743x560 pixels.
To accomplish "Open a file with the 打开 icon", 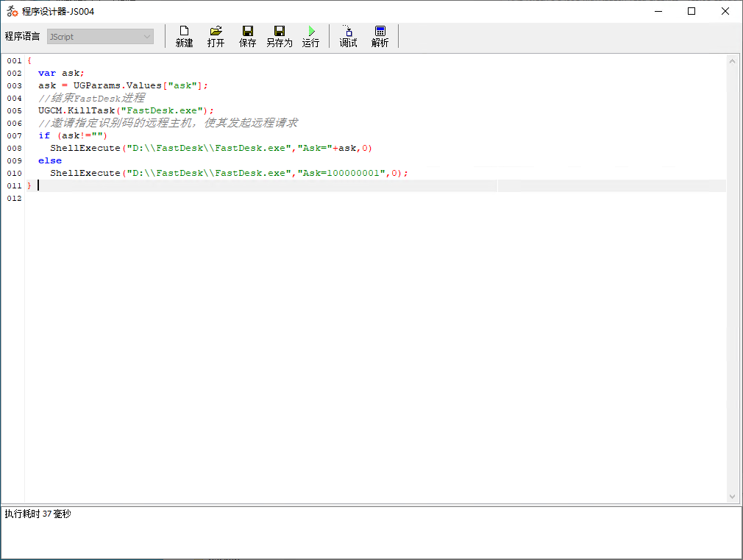I will click(x=216, y=37).
